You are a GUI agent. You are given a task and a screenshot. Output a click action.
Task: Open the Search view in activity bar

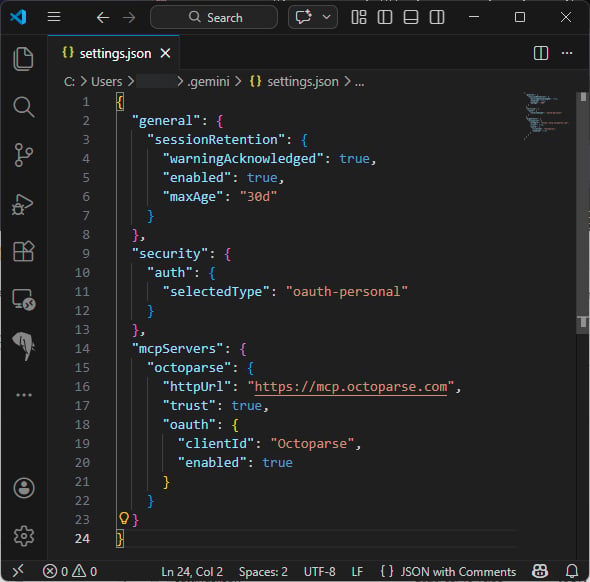point(23,107)
